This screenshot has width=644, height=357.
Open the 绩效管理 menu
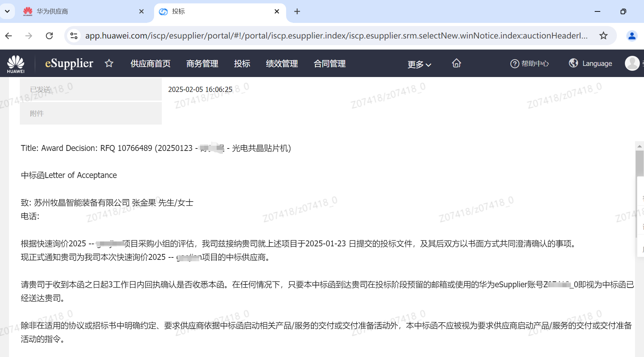(x=282, y=64)
